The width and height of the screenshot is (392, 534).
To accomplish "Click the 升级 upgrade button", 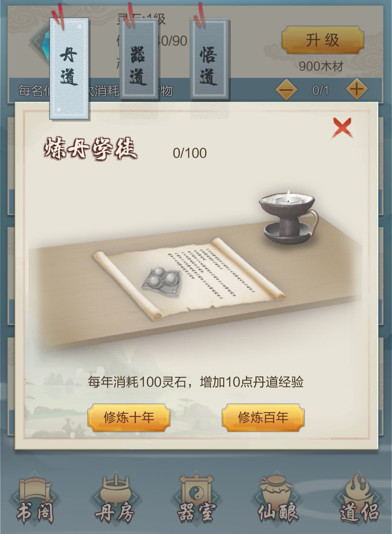I will click(x=323, y=40).
